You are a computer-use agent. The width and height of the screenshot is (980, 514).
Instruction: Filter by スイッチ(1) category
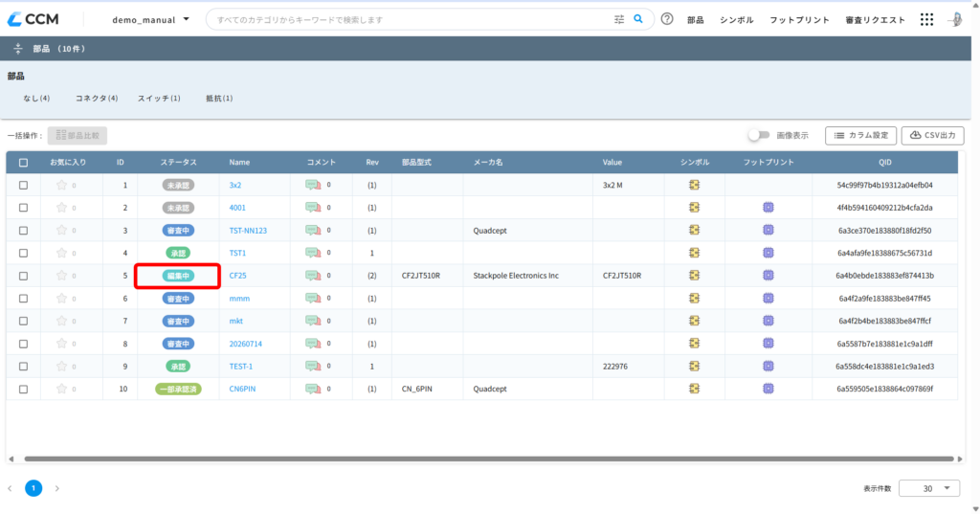(159, 99)
